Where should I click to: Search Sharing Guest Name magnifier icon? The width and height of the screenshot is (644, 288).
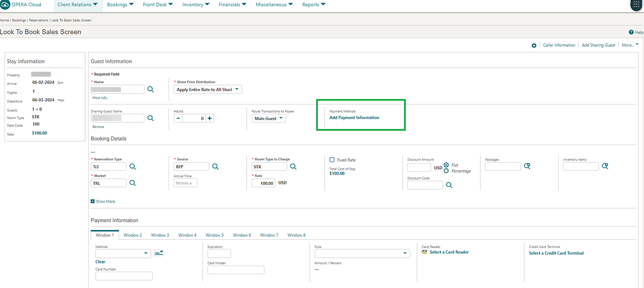coord(150,118)
